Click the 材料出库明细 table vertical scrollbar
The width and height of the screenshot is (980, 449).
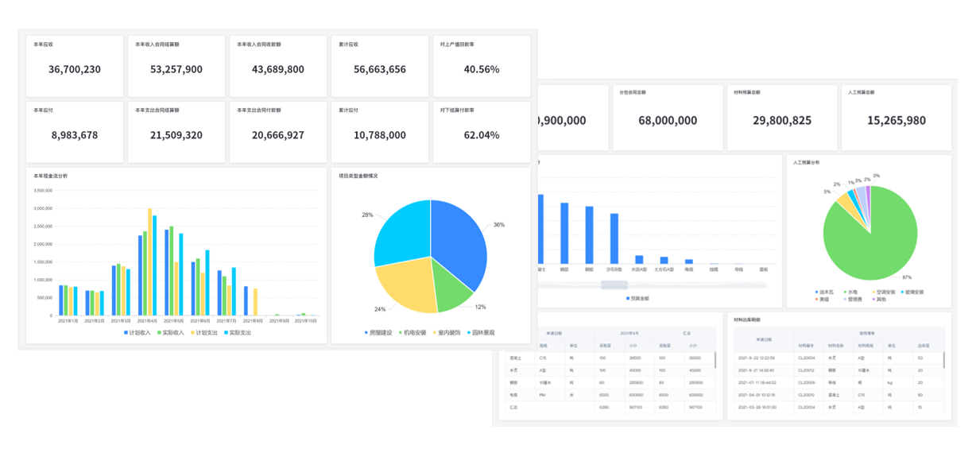(943, 360)
